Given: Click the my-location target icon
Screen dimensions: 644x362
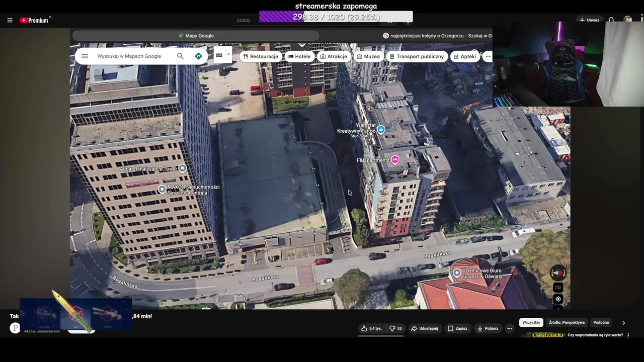Looking at the screenshot, I should click(558, 299).
